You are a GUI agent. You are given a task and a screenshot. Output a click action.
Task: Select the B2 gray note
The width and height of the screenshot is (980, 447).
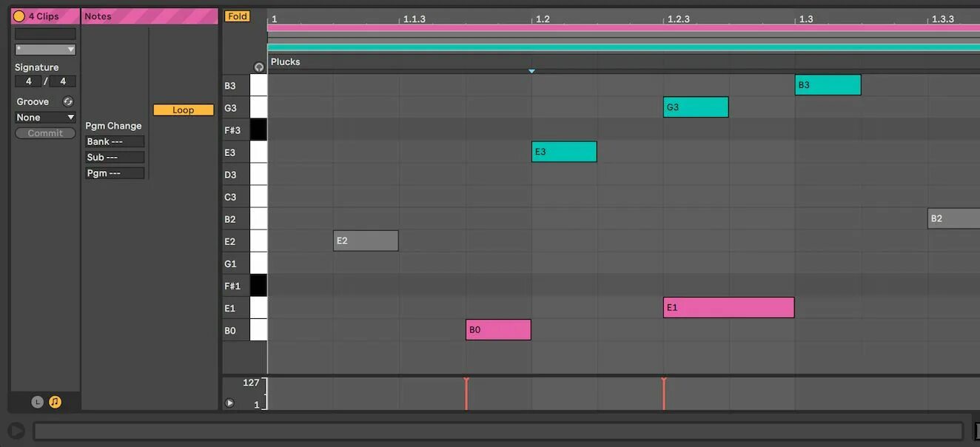coord(953,218)
